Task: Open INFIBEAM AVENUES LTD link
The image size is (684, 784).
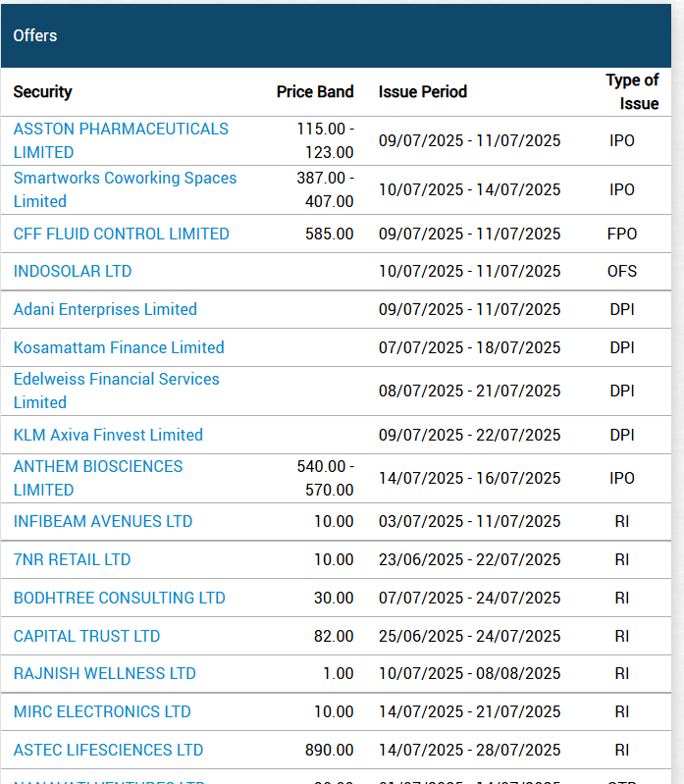Action: point(103,521)
